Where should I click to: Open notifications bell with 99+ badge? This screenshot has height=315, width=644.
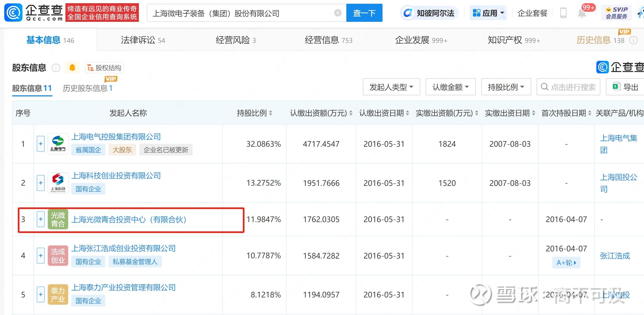(x=582, y=13)
